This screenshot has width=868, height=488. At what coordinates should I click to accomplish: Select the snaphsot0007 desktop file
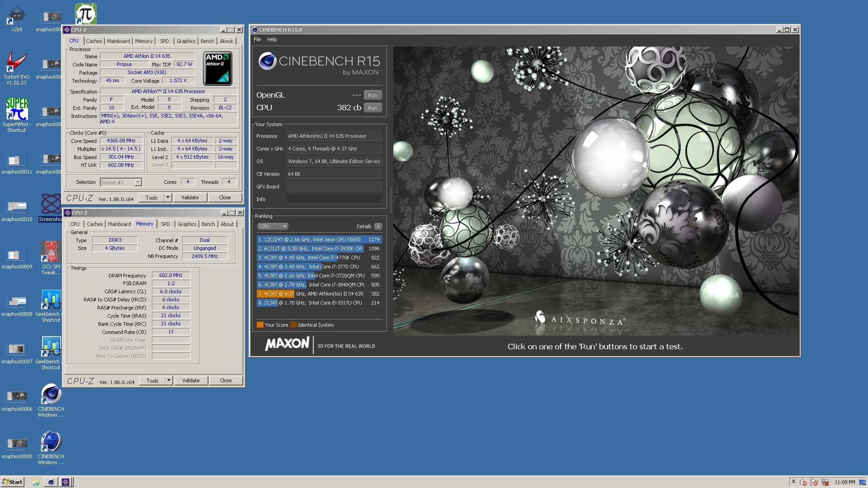pyautogui.click(x=17, y=354)
